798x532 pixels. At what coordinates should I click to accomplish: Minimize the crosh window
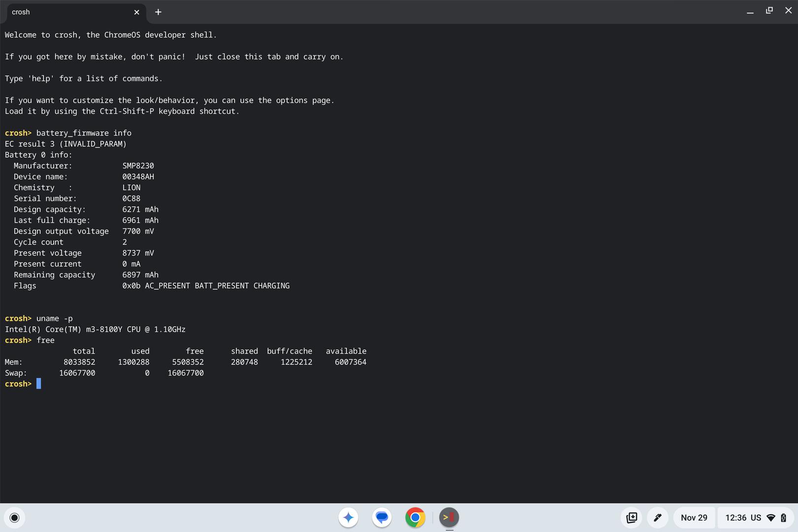pos(750,11)
